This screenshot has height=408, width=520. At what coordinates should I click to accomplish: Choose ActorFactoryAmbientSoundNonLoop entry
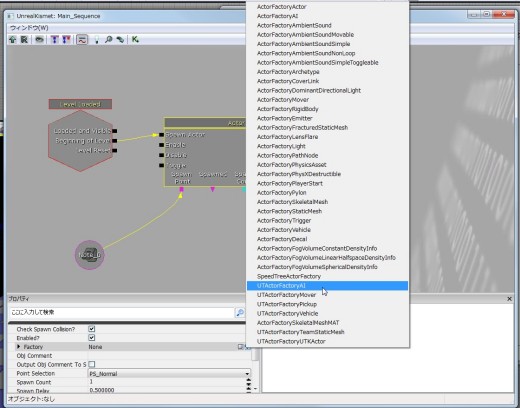pos(327,53)
